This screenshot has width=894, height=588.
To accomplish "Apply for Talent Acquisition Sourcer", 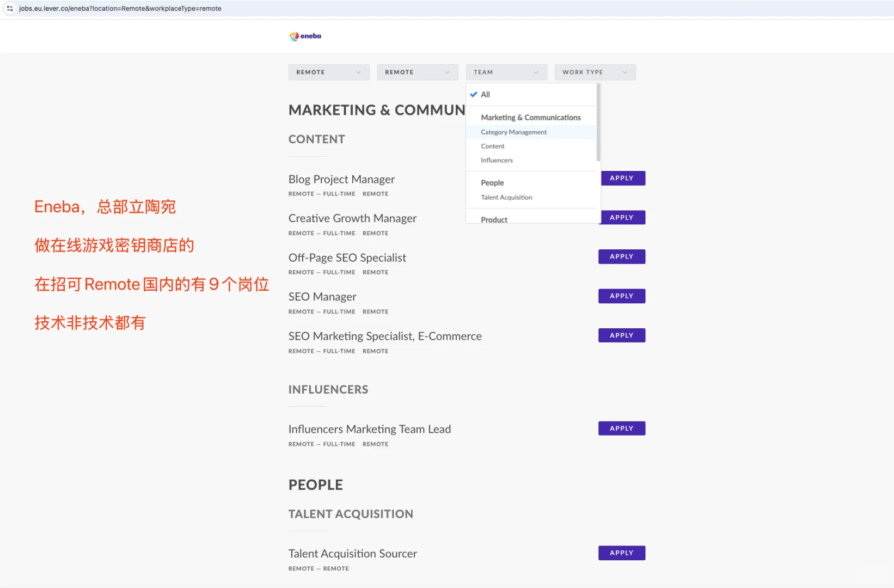I will pos(622,553).
